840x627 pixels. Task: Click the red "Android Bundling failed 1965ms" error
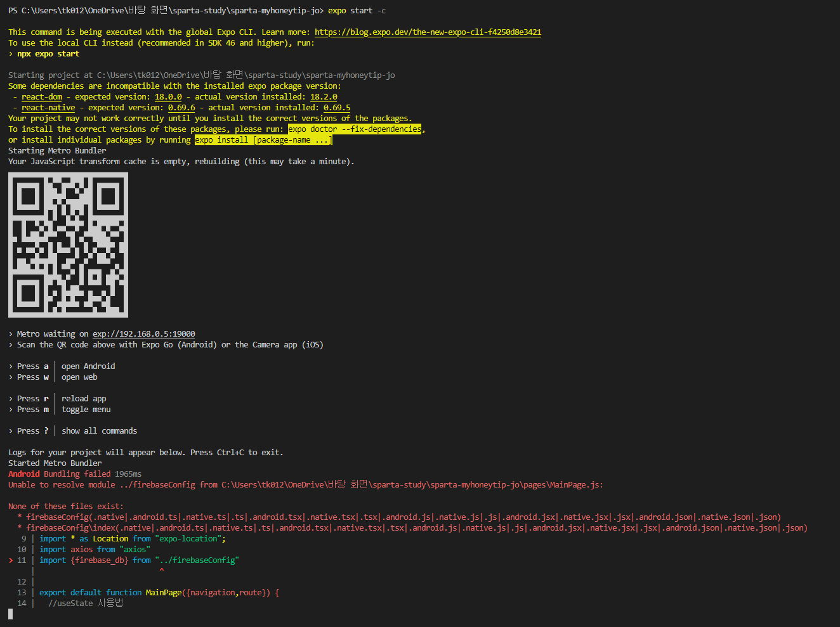click(75, 474)
